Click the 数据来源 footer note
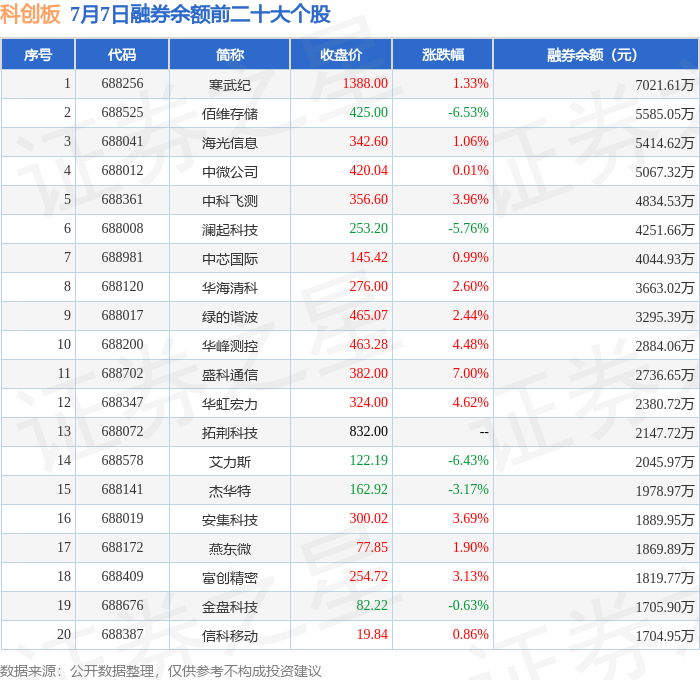Image resolution: width=700 pixels, height=680 pixels. click(x=161, y=671)
